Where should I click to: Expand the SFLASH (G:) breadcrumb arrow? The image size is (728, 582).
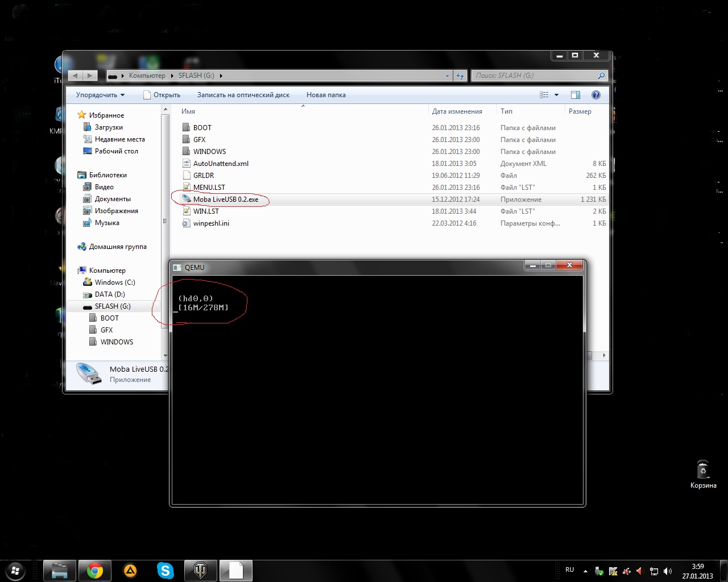tap(221, 76)
